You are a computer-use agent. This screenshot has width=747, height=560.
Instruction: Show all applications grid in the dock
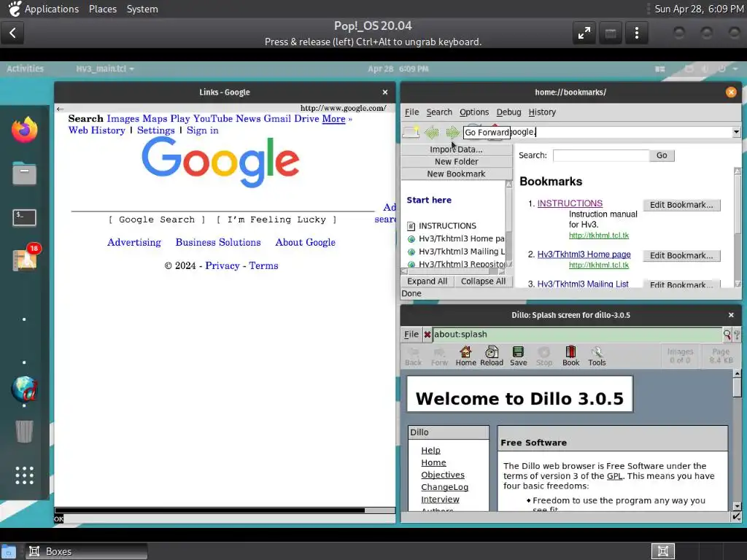point(24,475)
